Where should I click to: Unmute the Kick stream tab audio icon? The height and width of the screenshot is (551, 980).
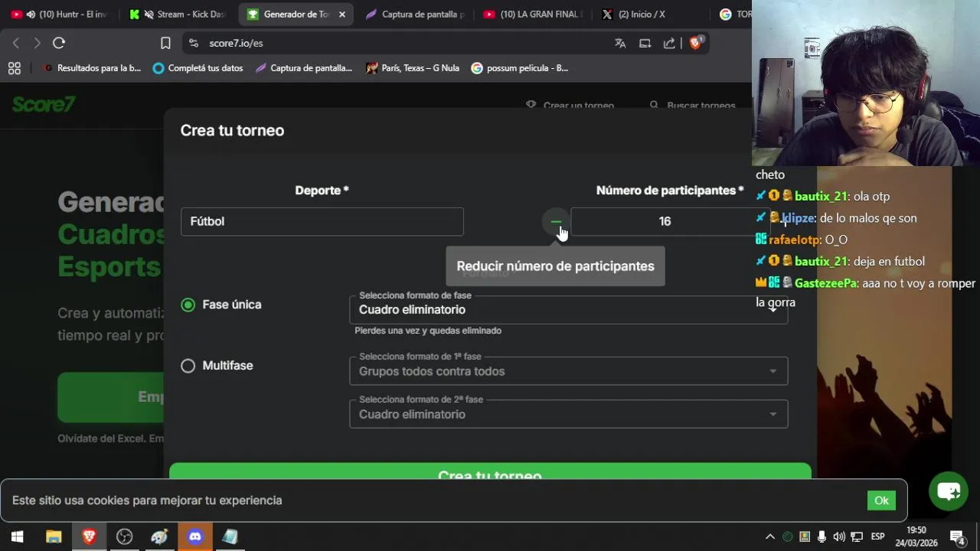point(149,15)
